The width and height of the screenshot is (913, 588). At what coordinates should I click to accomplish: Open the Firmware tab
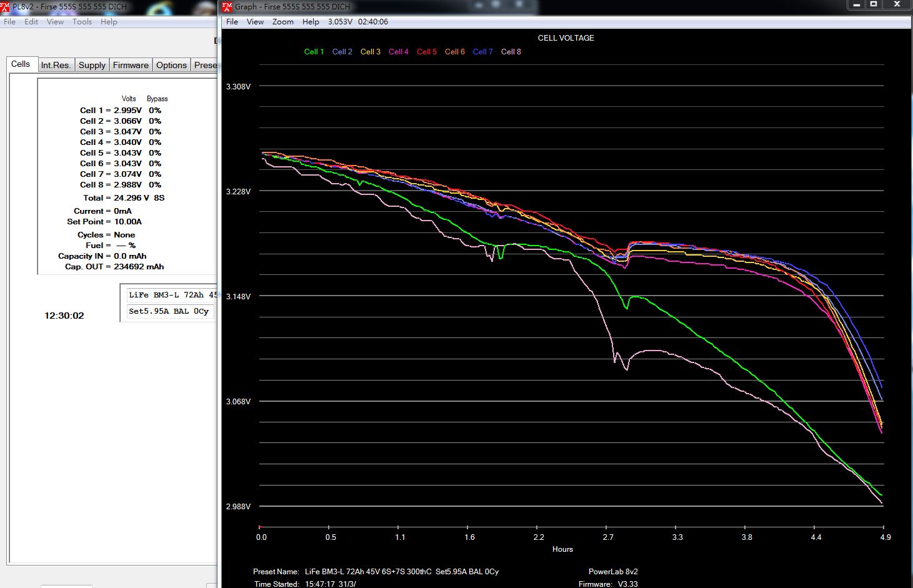[131, 65]
